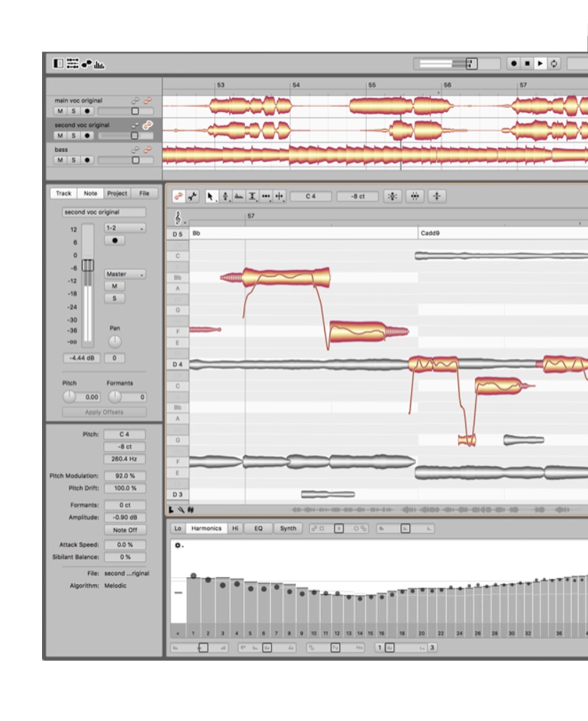This screenshot has height=721, width=588.
Task: Click the -4.44 dB level field
Action: click(x=82, y=358)
